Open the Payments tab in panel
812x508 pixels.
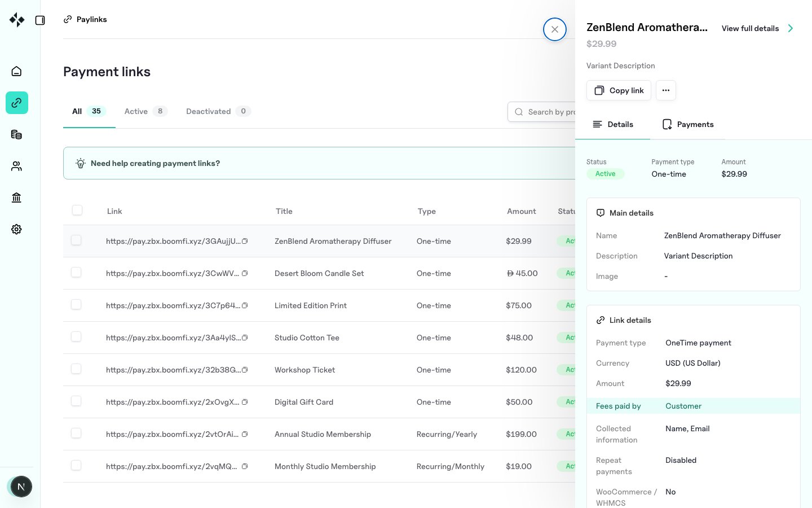coord(688,124)
